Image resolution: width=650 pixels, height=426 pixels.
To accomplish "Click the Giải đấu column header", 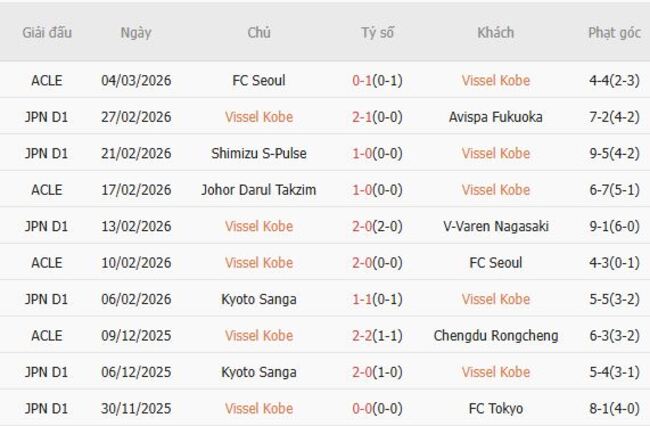I will pyautogui.click(x=47, y=32).
